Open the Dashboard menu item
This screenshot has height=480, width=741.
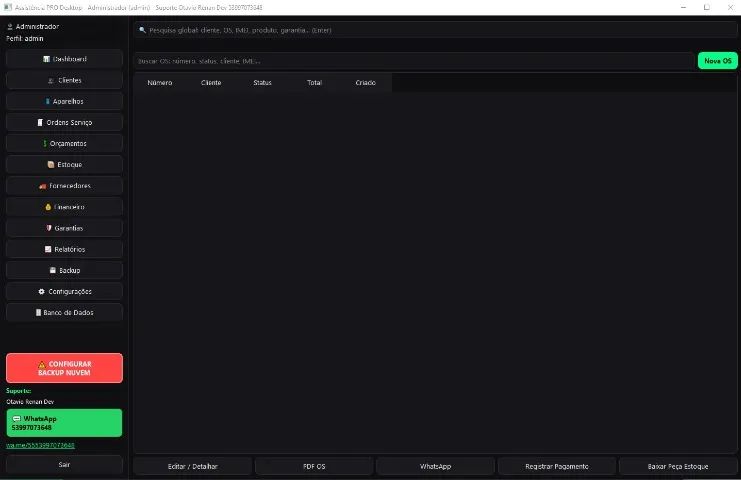pyautogui.click(x=64, y=59)
